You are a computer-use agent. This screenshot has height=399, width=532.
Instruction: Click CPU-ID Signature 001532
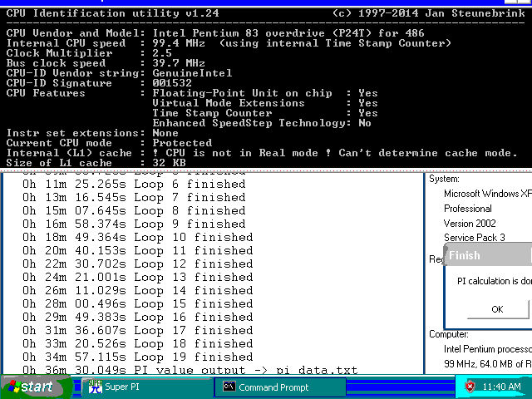click(x=172, y=83)
